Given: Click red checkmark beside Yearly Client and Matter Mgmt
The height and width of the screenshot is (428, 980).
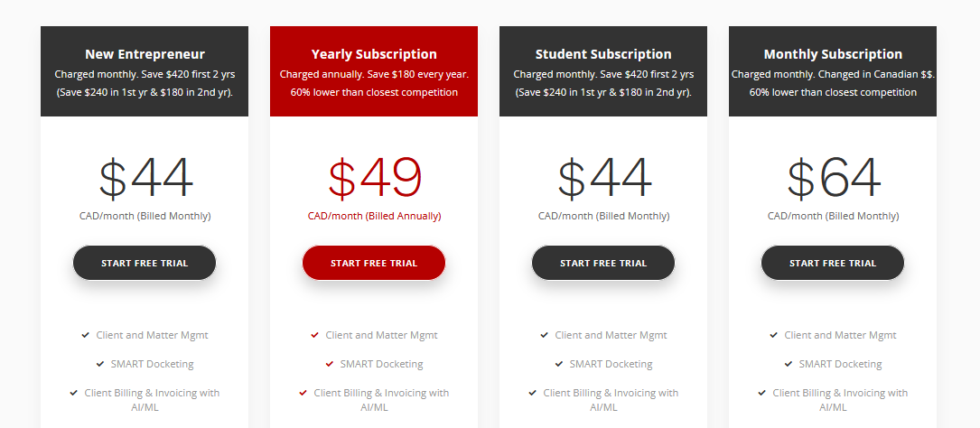Looking at the screenshot, I should point(315,336).
